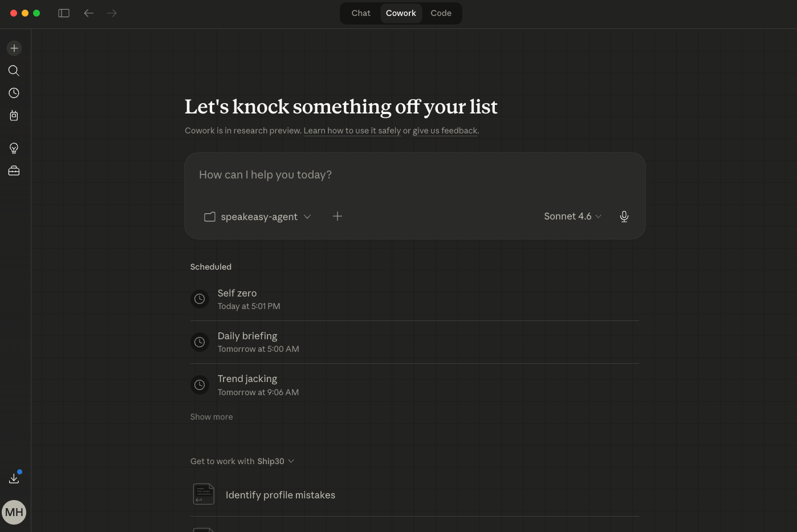
Task: Open the MH profile avatar menu
Action: [x=14, y=512]
